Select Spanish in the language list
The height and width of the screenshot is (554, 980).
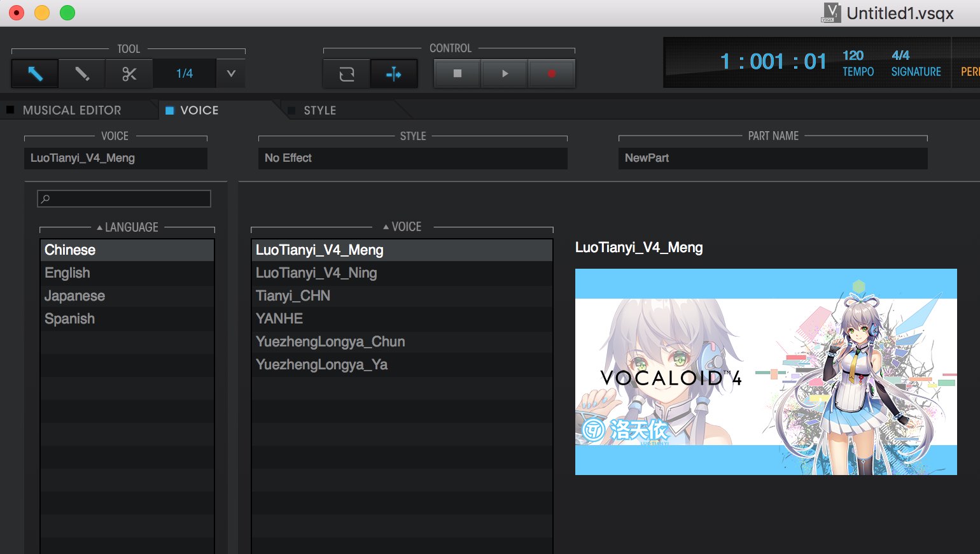pos(127,319)
